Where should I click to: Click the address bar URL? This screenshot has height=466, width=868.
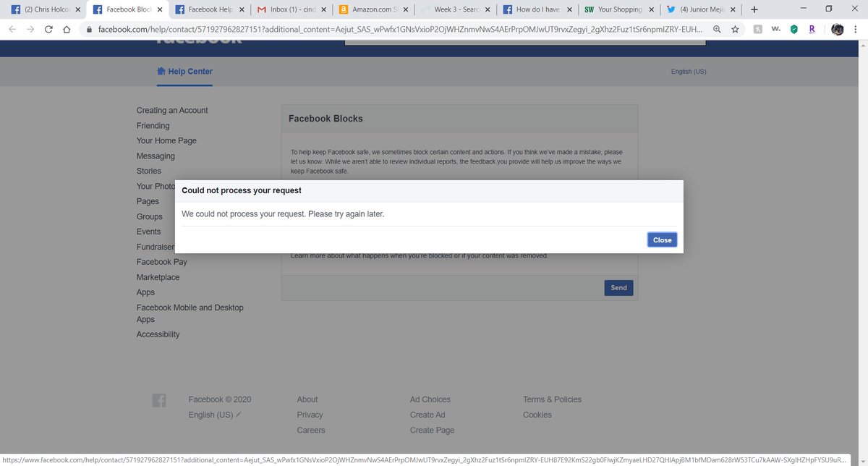tap(400, 30)
